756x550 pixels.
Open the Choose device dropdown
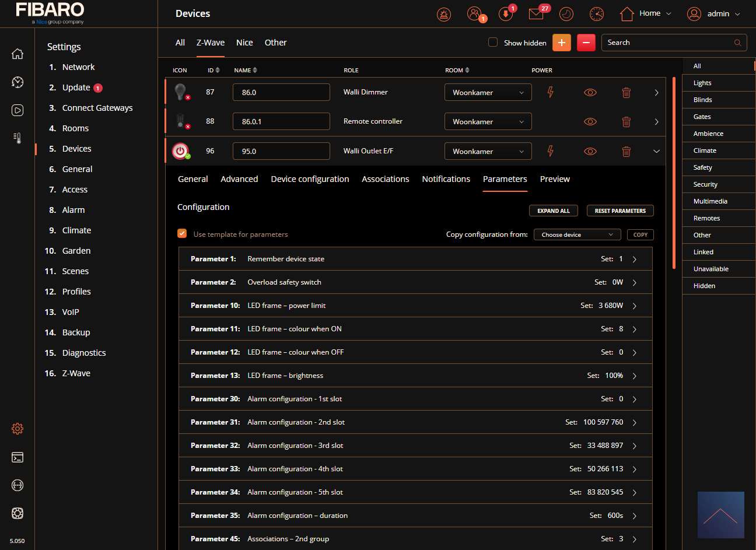(576, 234)
